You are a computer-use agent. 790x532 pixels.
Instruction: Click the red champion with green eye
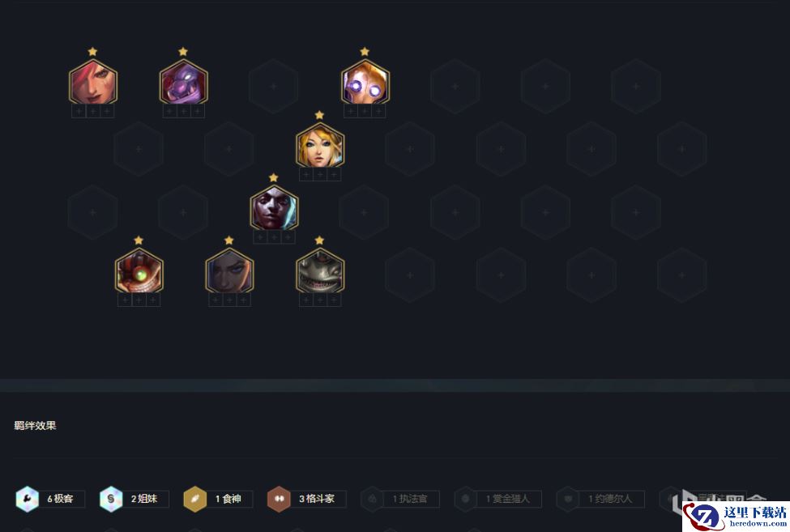(x=139, y=270)
